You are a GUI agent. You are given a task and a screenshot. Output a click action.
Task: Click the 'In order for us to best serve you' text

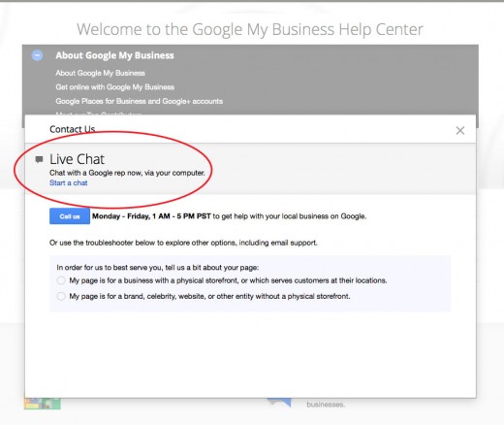pyautogui.click(x=158, y=268)
